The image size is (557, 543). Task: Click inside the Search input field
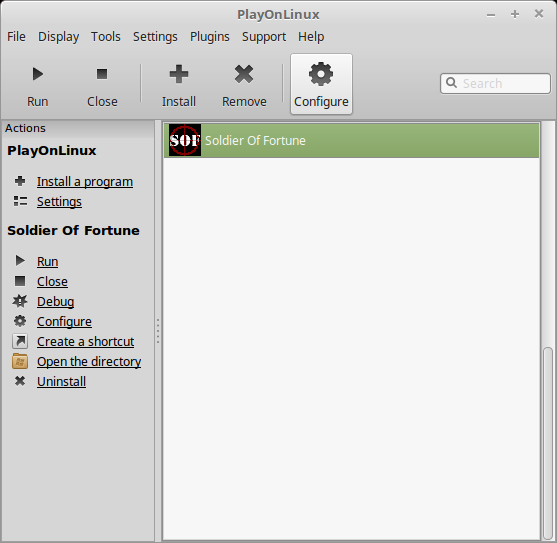[495, 83]
